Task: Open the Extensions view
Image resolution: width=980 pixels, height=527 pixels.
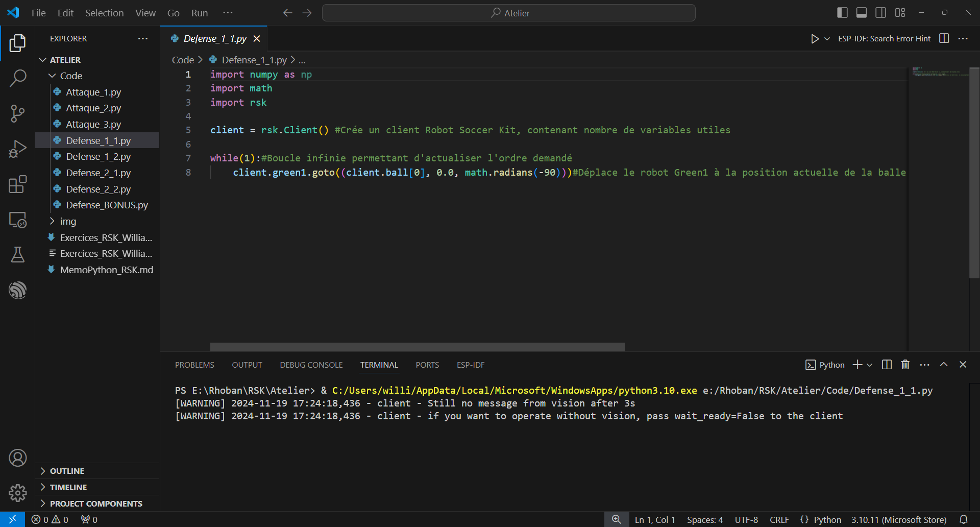Action: click(x=18, y=184)
